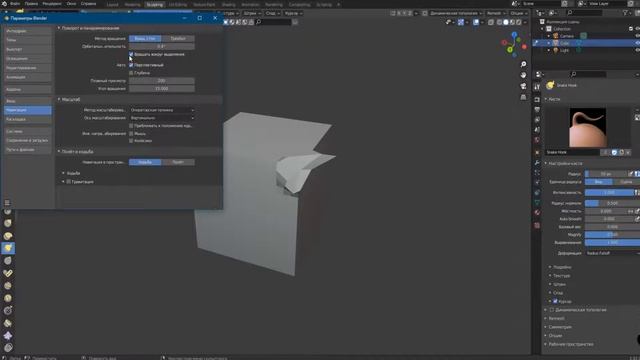
Task: Click the Light object icon in outliner
Action: tap(556, 50)
